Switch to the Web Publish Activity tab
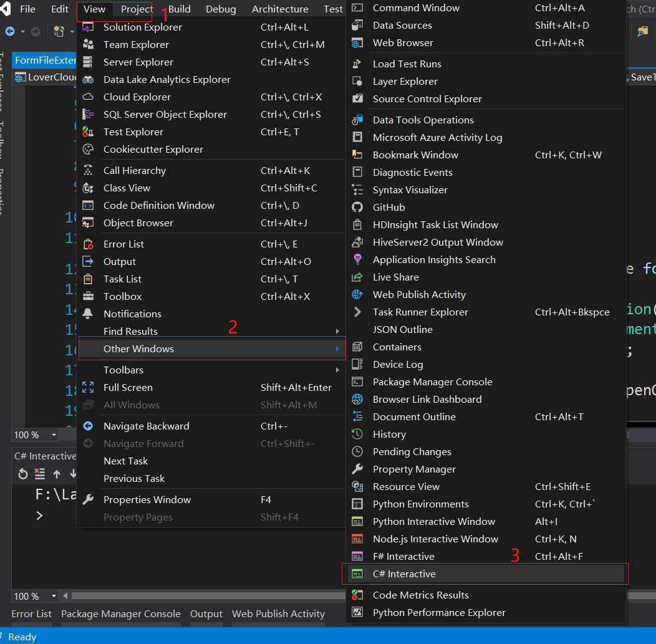This screenshot has width=656, height=644. click(x=278, y=614)
